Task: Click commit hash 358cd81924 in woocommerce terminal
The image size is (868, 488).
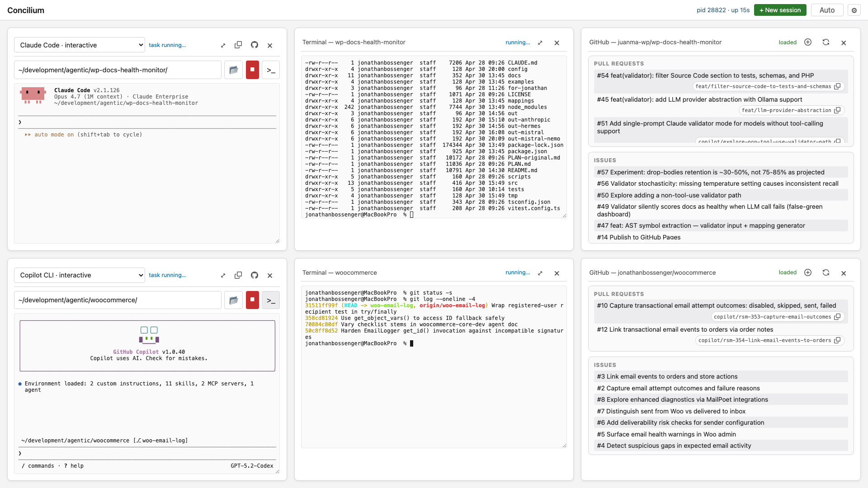Action: pos(321,318)
